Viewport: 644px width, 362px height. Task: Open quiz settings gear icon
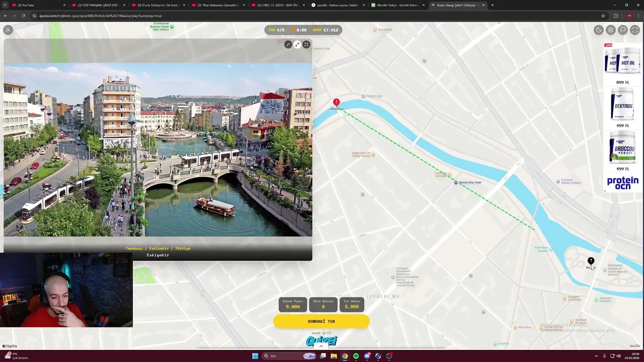pos(611,30)
